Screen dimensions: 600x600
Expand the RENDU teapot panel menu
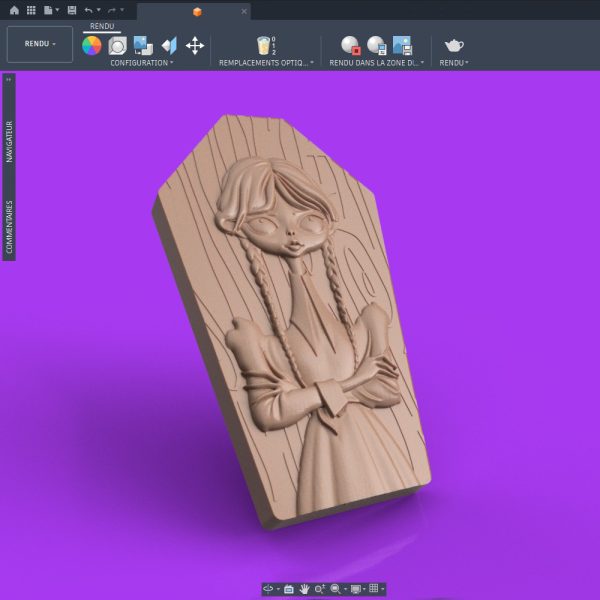(x=454, y=63)
